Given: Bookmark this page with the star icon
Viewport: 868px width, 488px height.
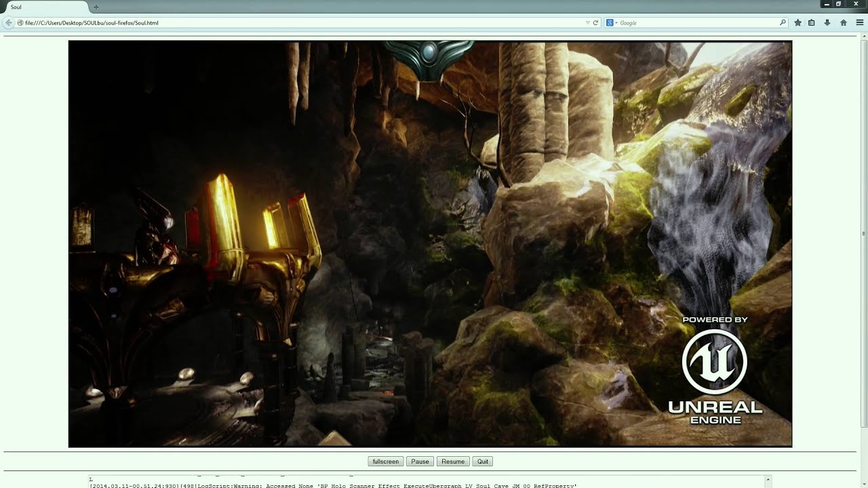Looking at the screenshot, I should [x=797, y=23].
